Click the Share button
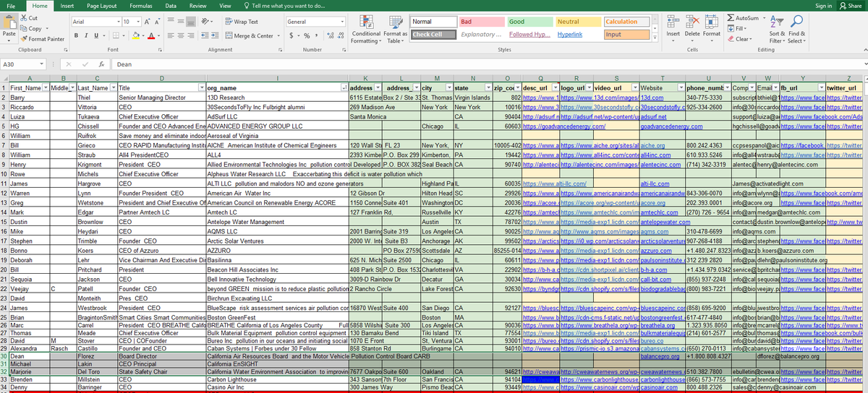Screen dimensions: 868x393 [x=851, y=6]
